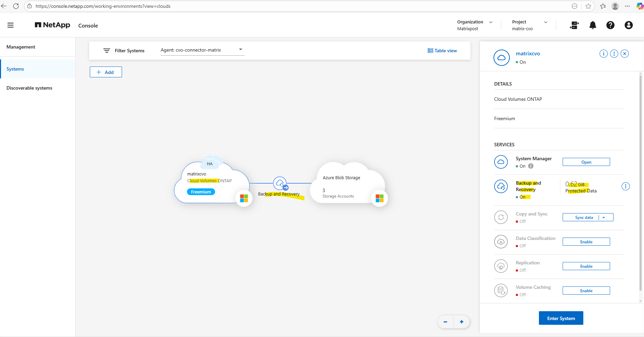Open matrixcvo information icon in panel
This screenshot has height=337, width=644.
coord(603,54)
